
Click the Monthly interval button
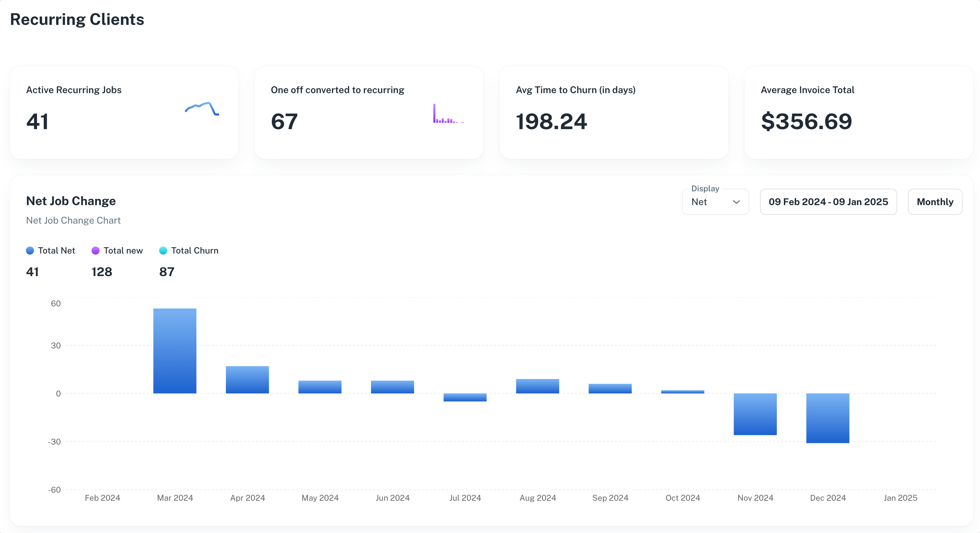click(935, 202)
